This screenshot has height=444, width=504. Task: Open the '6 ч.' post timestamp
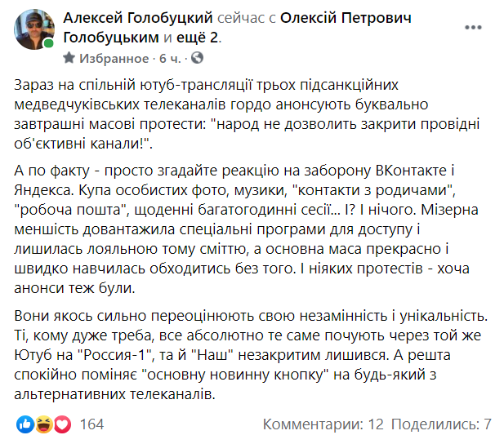pyautogui.click(x=170, y=59)
